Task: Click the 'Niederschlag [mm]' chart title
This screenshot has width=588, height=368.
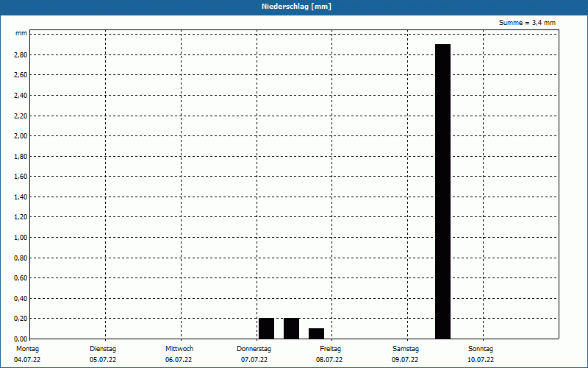Action: click(296, 7)
